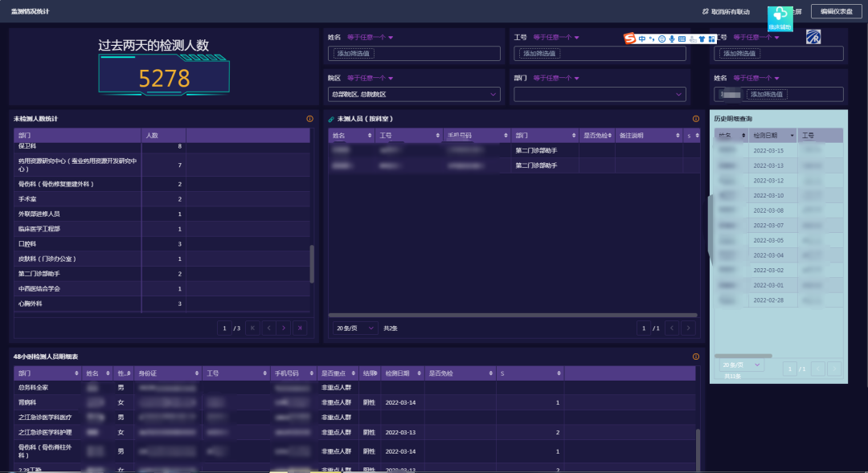Click the Sogou input method S logo
The width and height of the screenshot is (868, 473).
[629, 39]
